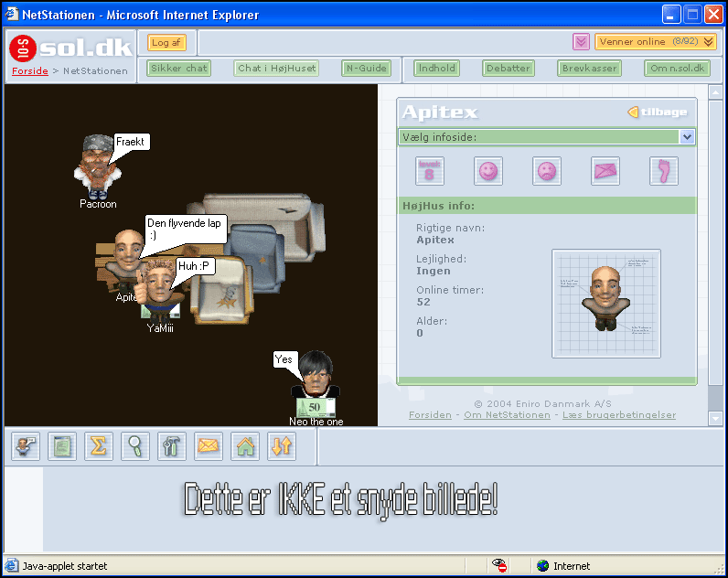Click the Log af button
Viewport: 728px width, 578px height.
coord(166,43)
